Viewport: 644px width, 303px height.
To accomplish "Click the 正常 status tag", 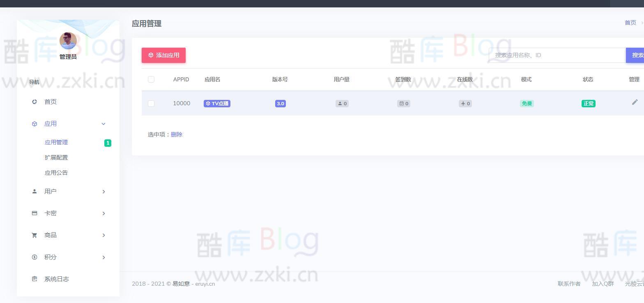I will click(588, 104).
